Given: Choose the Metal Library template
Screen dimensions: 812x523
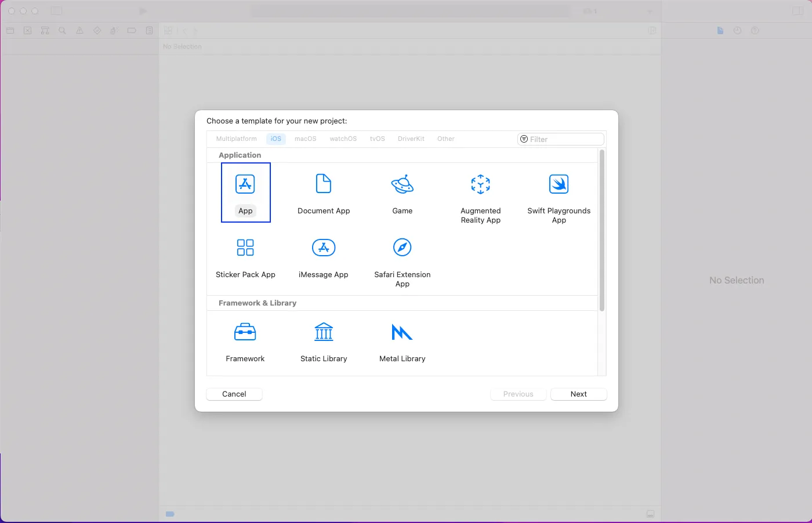Looking at the screenshot, I should [x=403, y=342].
